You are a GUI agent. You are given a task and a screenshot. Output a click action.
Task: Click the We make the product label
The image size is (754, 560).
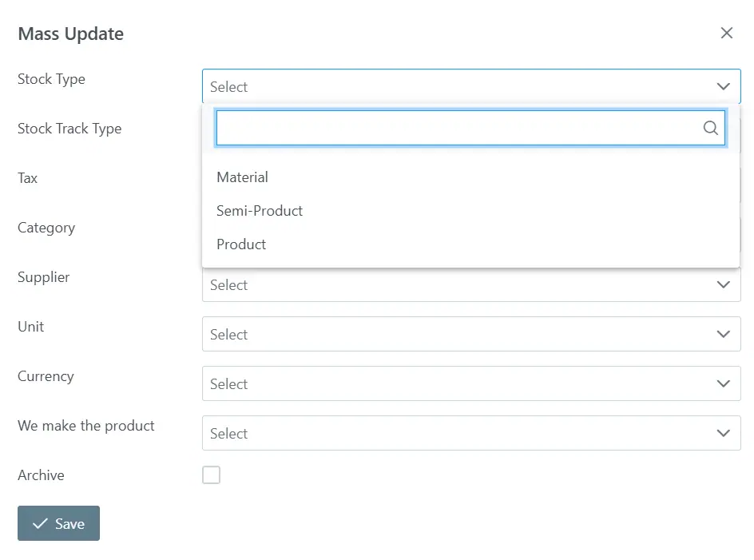(86, 426)
